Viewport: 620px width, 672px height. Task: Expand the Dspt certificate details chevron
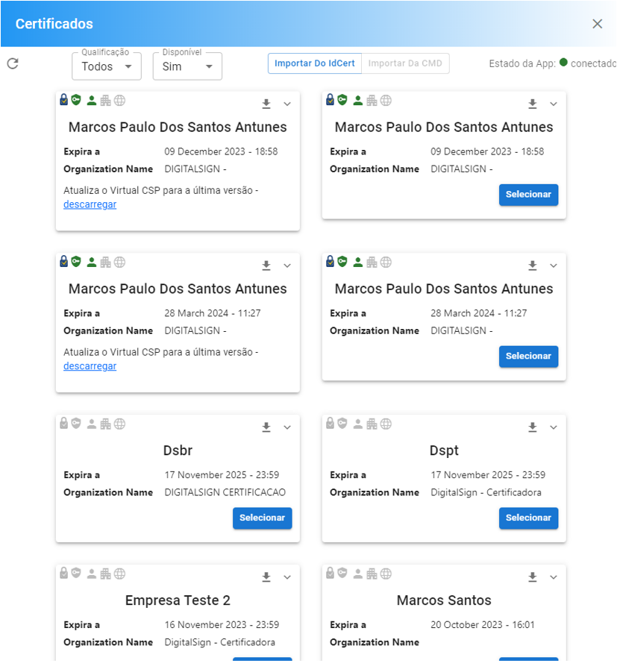(554, 427)
